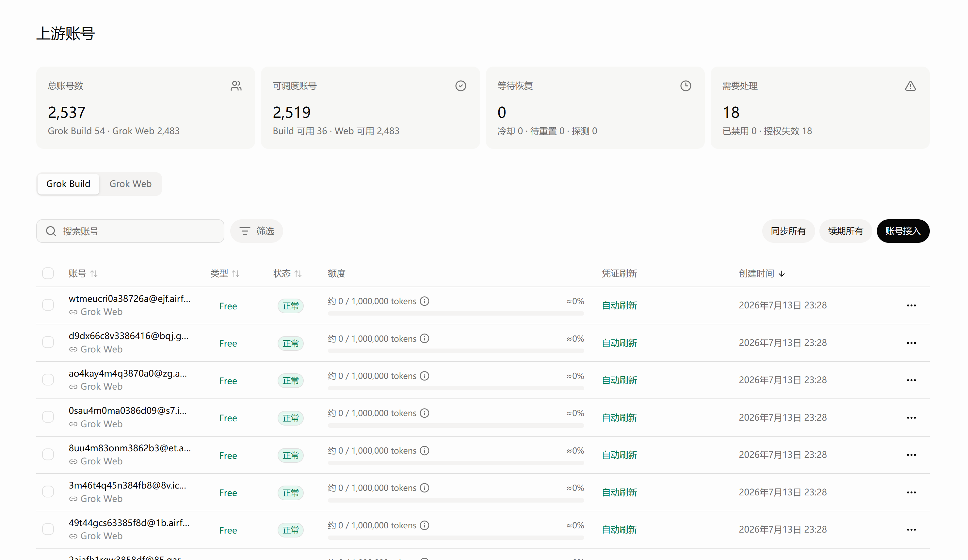Click the warning triangle icon on 需要处理 card
The image size is (968, 560).
click(911, 86)
